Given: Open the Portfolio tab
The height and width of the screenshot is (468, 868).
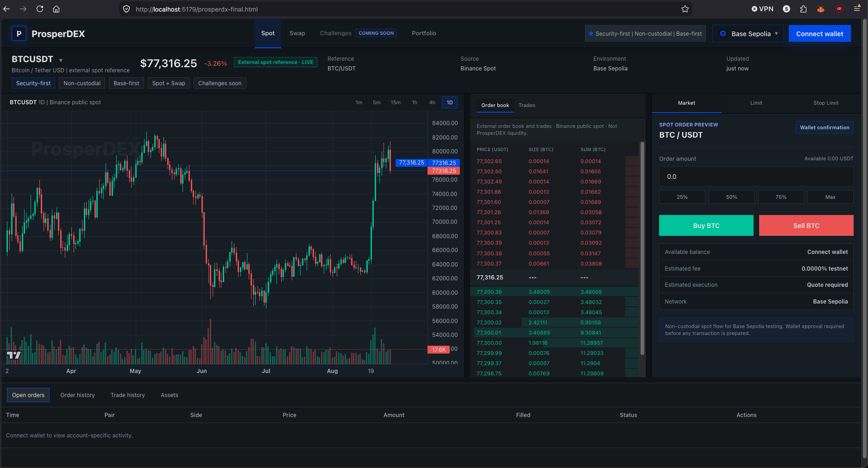Looking at the screenshot, I should coord(424,33).
